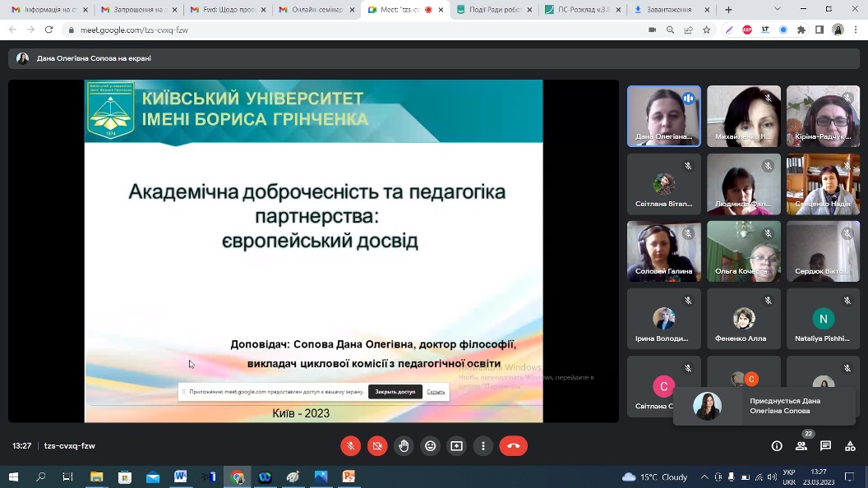Open the LanguageTool extension icon
Viewport: 868px width, 488px height.
(765, 30)
